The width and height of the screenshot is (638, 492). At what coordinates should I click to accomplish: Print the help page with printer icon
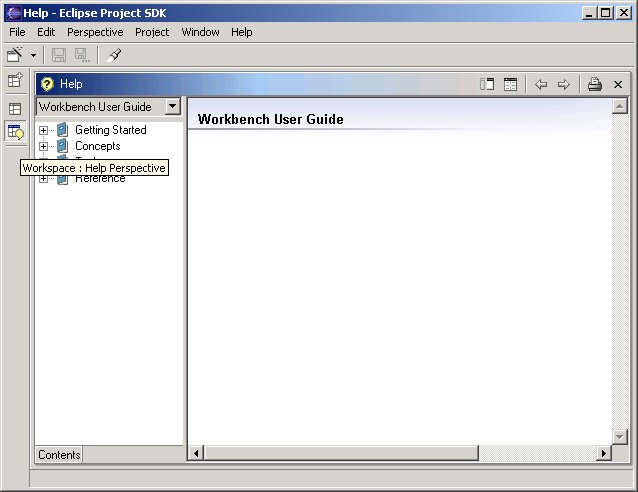point(594,85)
